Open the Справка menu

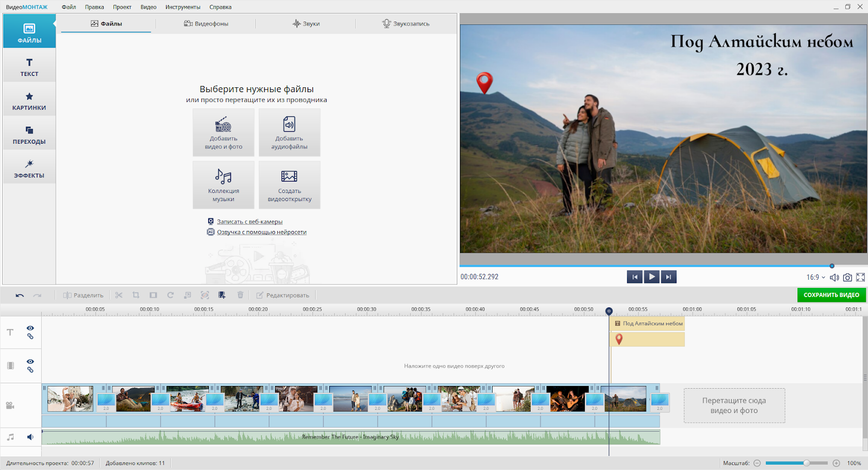[x=220, y=7]
